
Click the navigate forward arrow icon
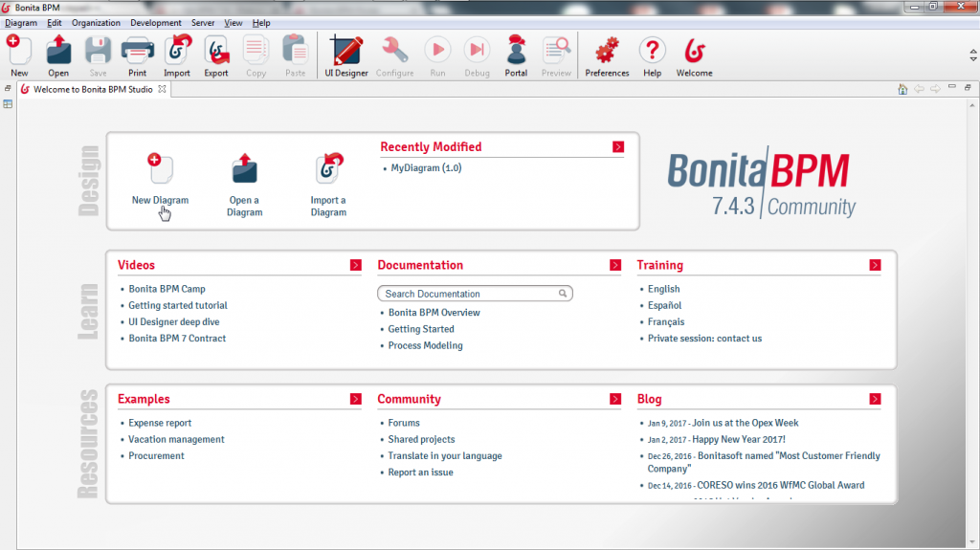935,89
